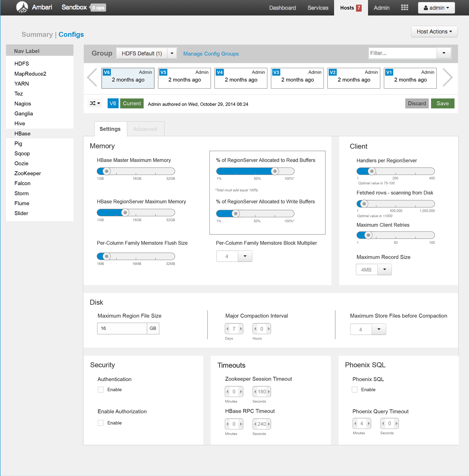Click HBase Master Maximum Memory slider handle
Screen dimensions: 469x476
tap(107, 171)
